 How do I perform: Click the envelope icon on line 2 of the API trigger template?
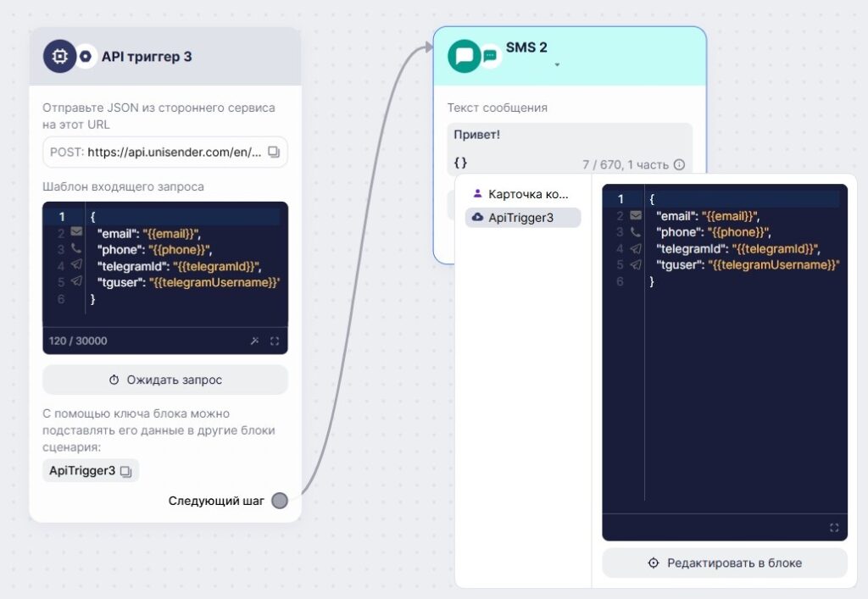point(76,232)
